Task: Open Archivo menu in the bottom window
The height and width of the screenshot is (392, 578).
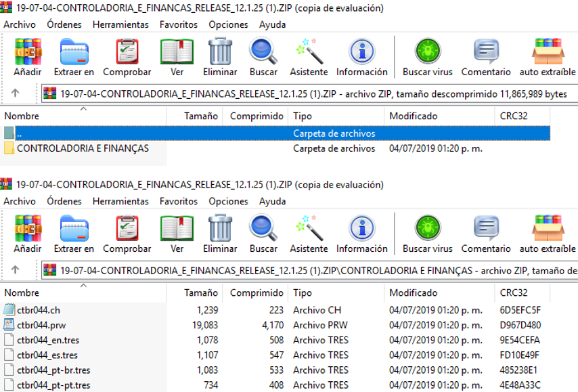Action: [x=20, y=201]
